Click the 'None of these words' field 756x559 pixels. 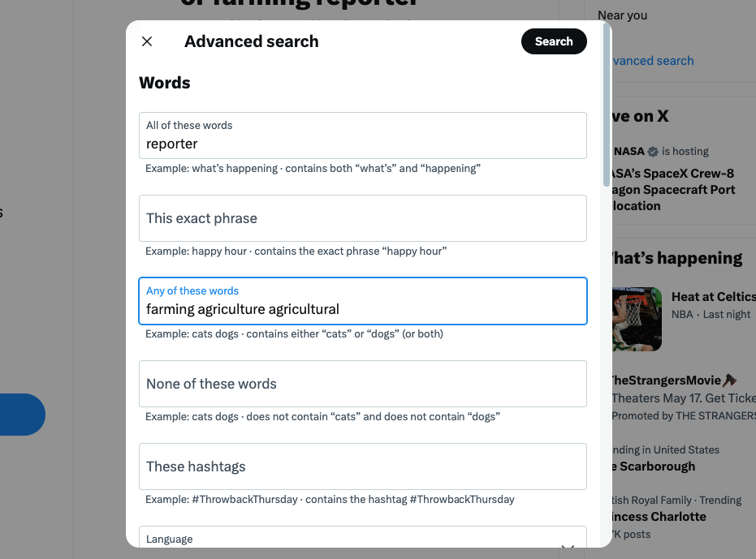click(x=362, y=384)
